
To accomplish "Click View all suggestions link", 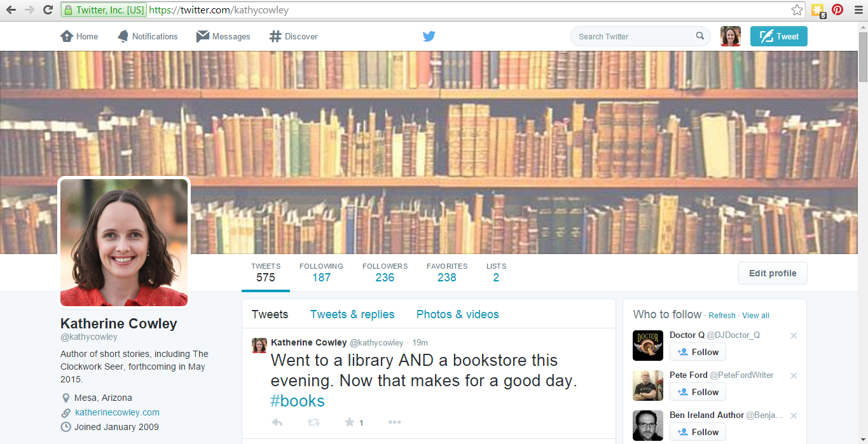I will tap(755, 316).
